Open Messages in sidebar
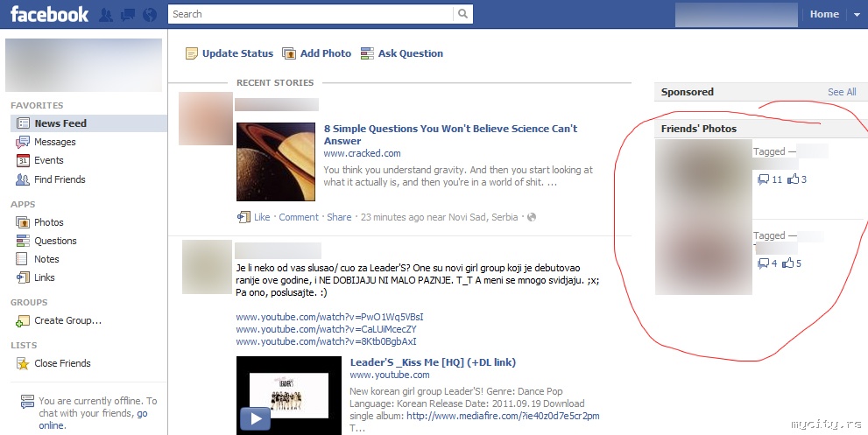 pyautogui.click(x=55, y=143)
